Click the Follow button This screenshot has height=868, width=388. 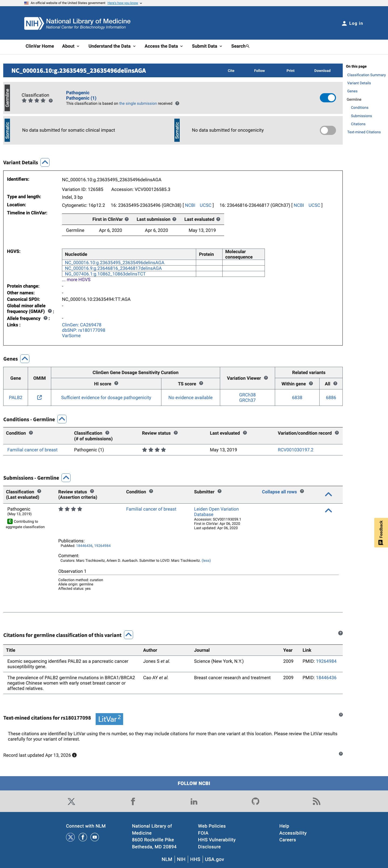coord(259,71)
